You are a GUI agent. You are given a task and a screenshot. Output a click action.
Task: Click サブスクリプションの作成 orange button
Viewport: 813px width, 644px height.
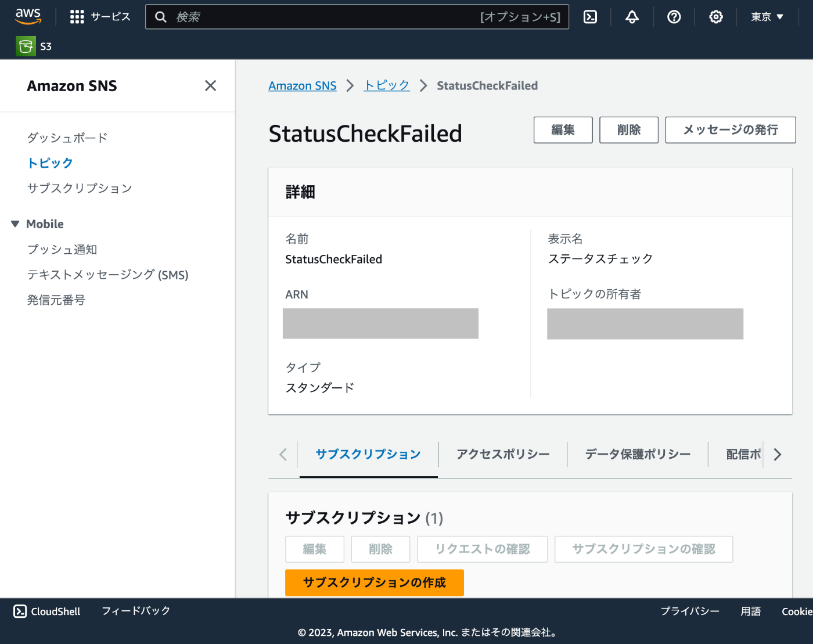[375, 582]
